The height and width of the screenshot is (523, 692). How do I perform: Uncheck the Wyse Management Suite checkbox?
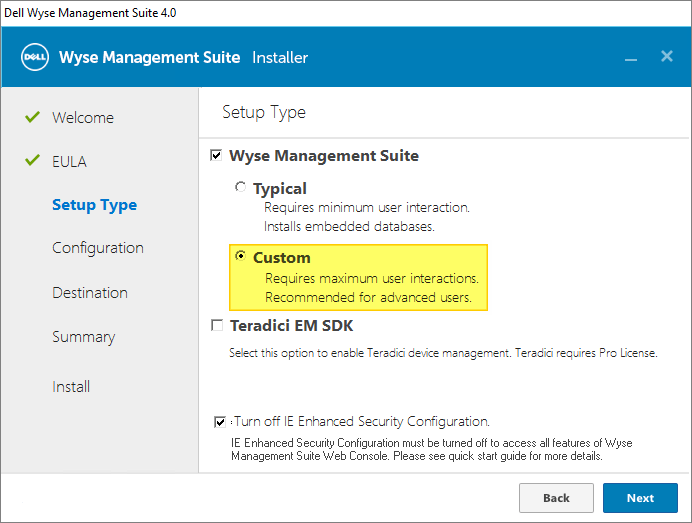(x=216, y=156)
